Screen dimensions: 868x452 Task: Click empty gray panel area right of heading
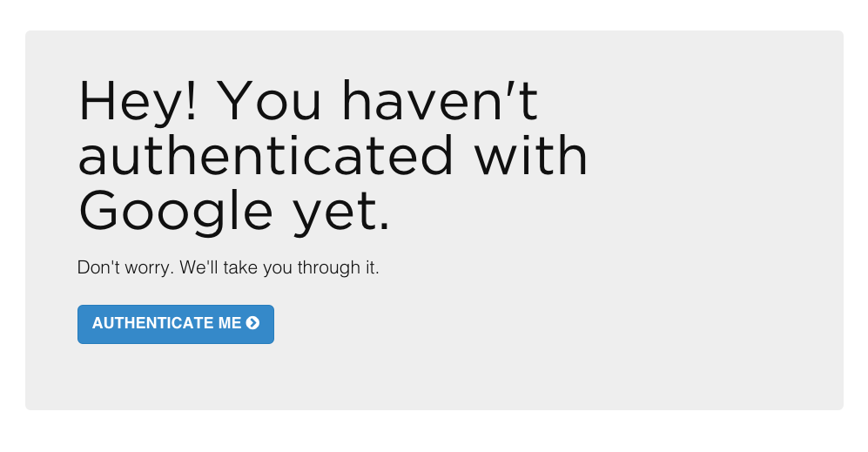pos(720,155)
